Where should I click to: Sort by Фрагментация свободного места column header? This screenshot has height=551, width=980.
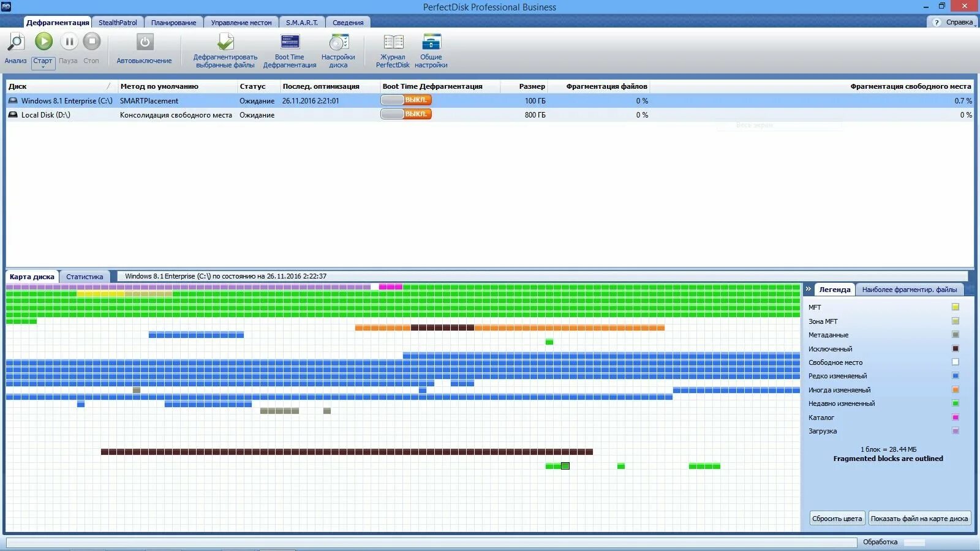pyautogui.click(x=812, y=86)
